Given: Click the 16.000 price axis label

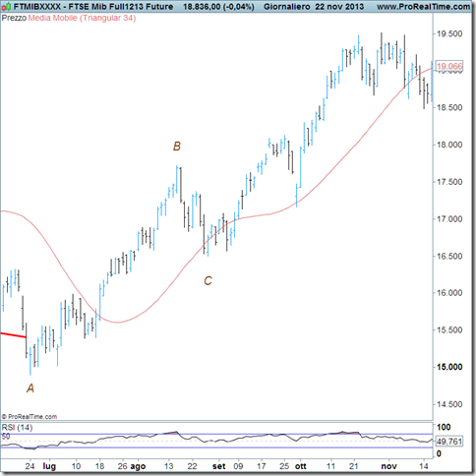Looking at the screenshot, I should point(449,293).
